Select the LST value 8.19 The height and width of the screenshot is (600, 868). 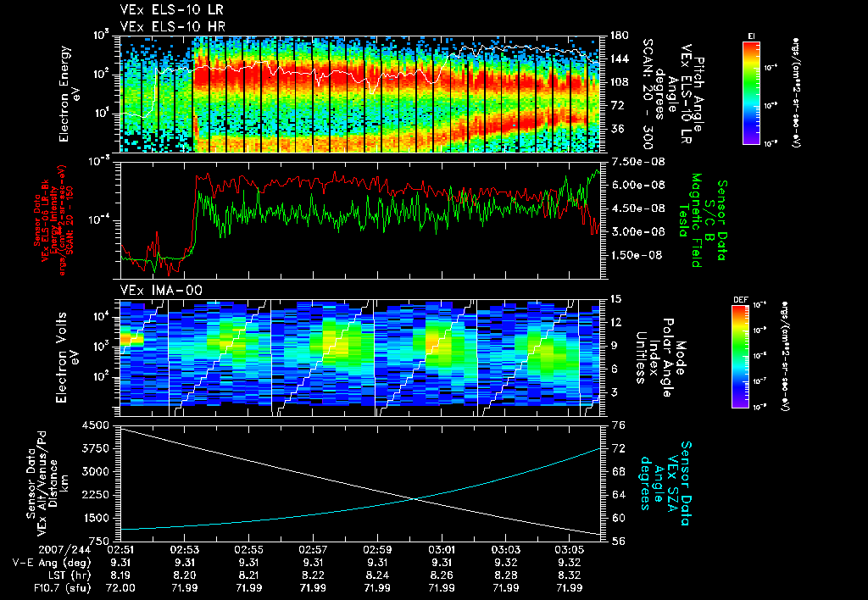(x=120, y=575)
